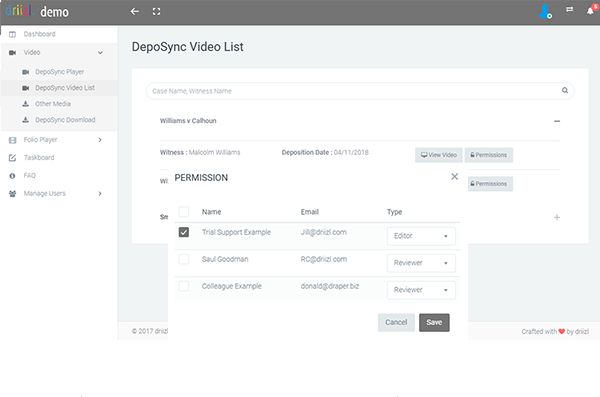Expand the lower case row with plus
This screenshot has height=397, width=600.
point(557,217)
